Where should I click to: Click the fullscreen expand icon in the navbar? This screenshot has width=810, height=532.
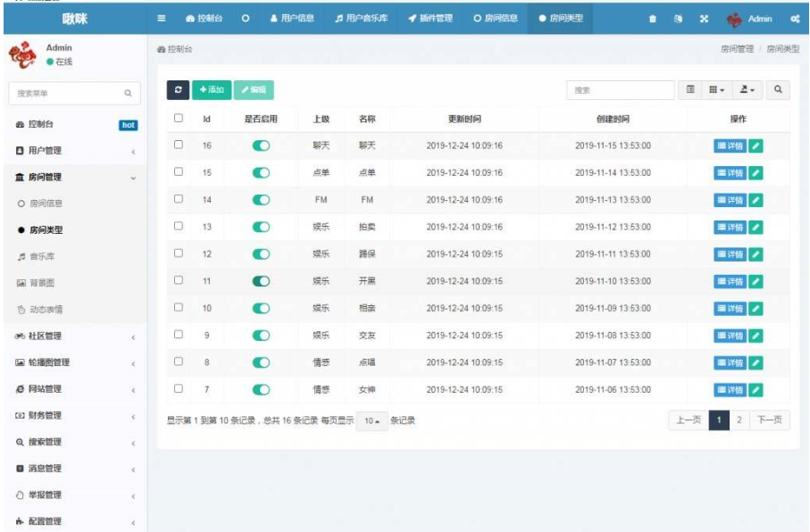click(x=705, y=20)
